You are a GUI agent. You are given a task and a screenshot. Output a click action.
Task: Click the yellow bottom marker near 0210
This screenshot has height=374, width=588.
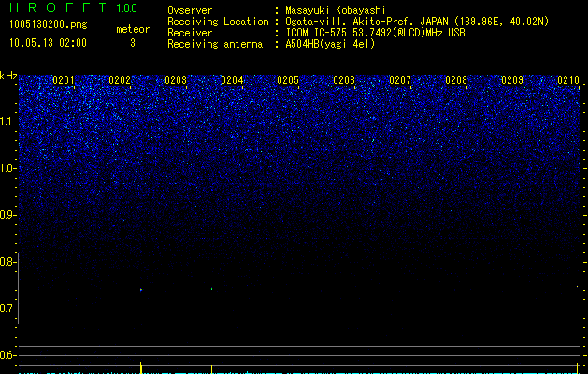(x=577, y=368)
